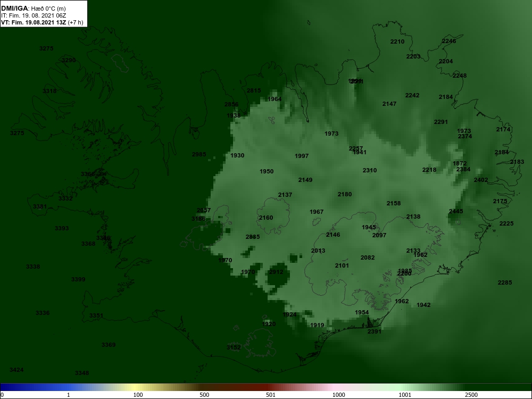
Task: Select the map value 2137
Action: tap(285, 195)
